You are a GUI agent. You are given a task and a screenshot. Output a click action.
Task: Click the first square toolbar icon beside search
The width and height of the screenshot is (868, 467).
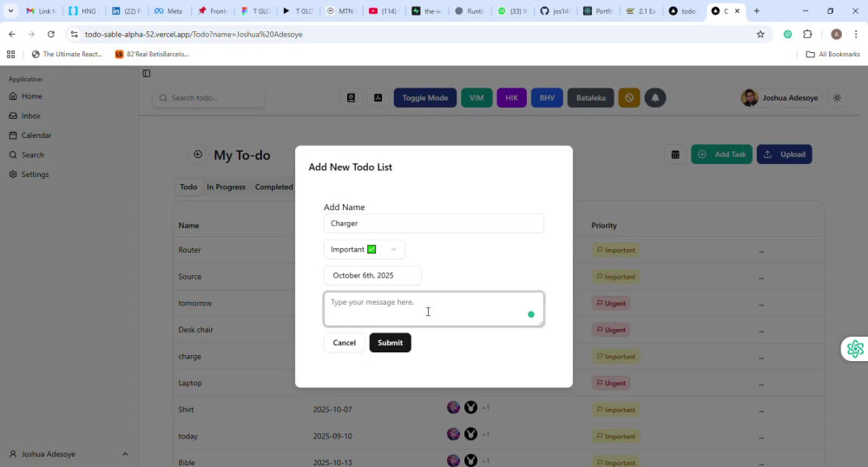tap(351, 98)
